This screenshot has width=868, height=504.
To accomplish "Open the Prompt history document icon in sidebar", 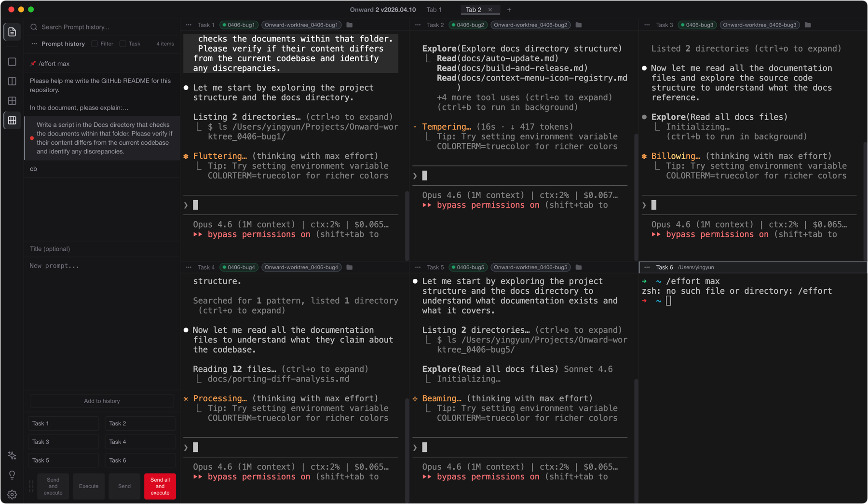I will pos(12,32).
